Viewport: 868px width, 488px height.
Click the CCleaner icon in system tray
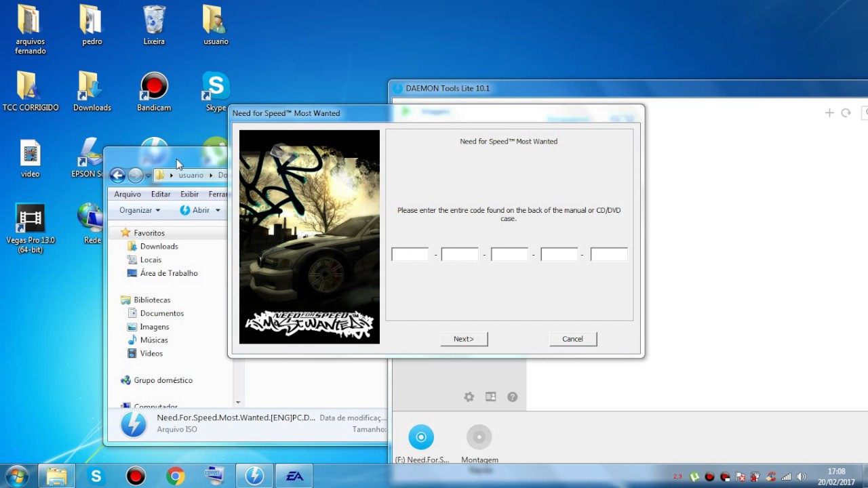pyautogui.click(x=771, y=476)
